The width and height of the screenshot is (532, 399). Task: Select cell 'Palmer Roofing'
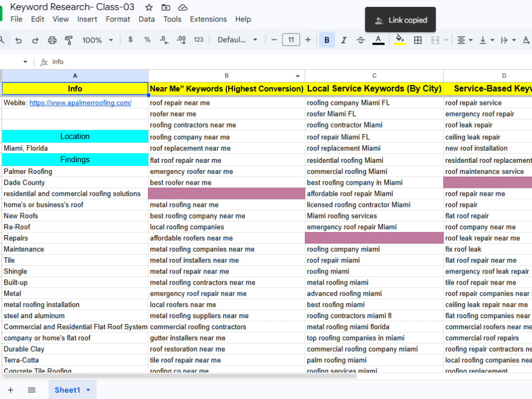coord(75,171)
